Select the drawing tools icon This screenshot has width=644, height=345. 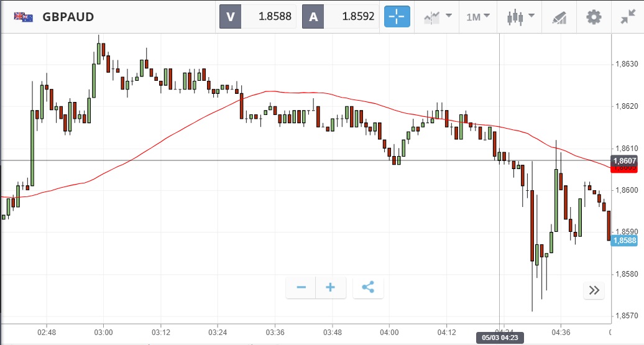558,17
